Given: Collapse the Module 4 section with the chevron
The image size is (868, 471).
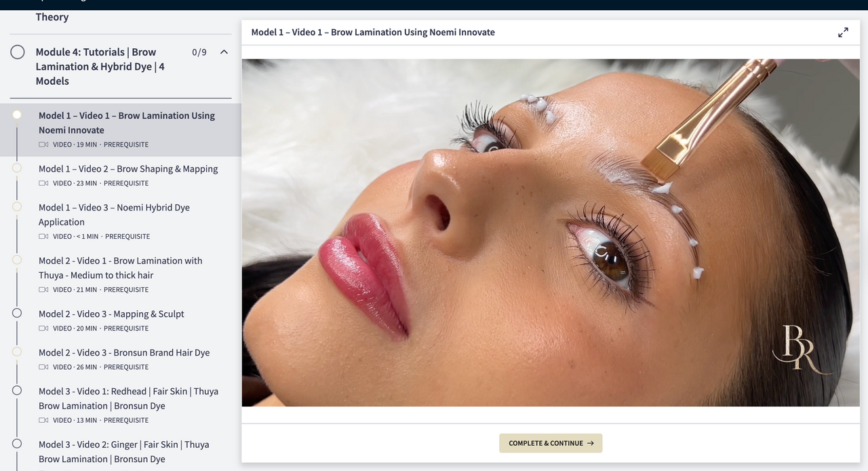Looking at the screenshot, I should click(x=224, y=52).
